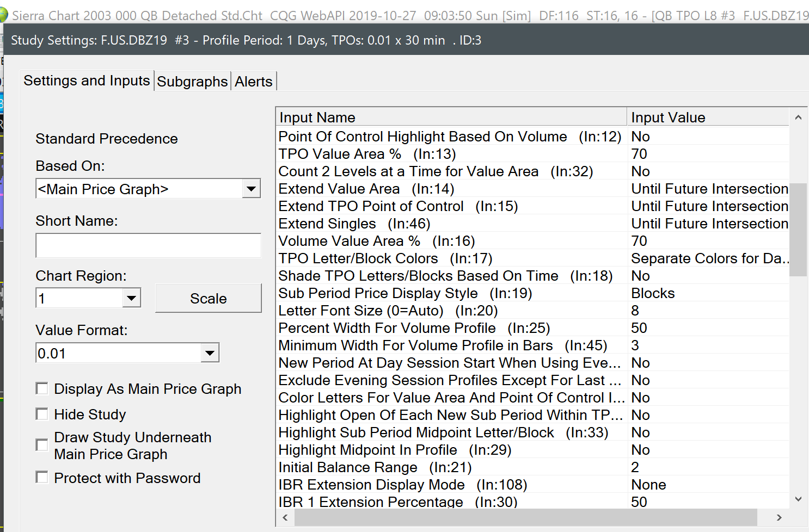809x532 pixels.
Task: Select Point Of Control Highlight Based On Volume row
Action: coord(532,137)
